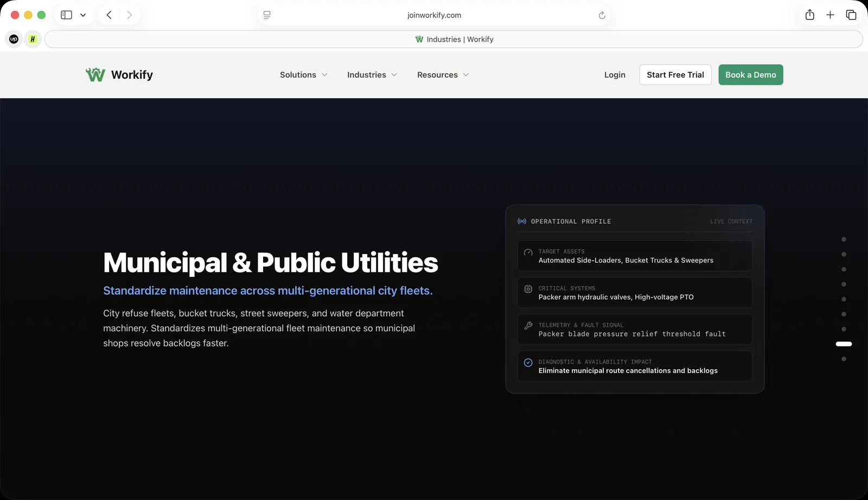Open the Login link
The width and height of the screenshot is (868, 500).
[615, 75]
